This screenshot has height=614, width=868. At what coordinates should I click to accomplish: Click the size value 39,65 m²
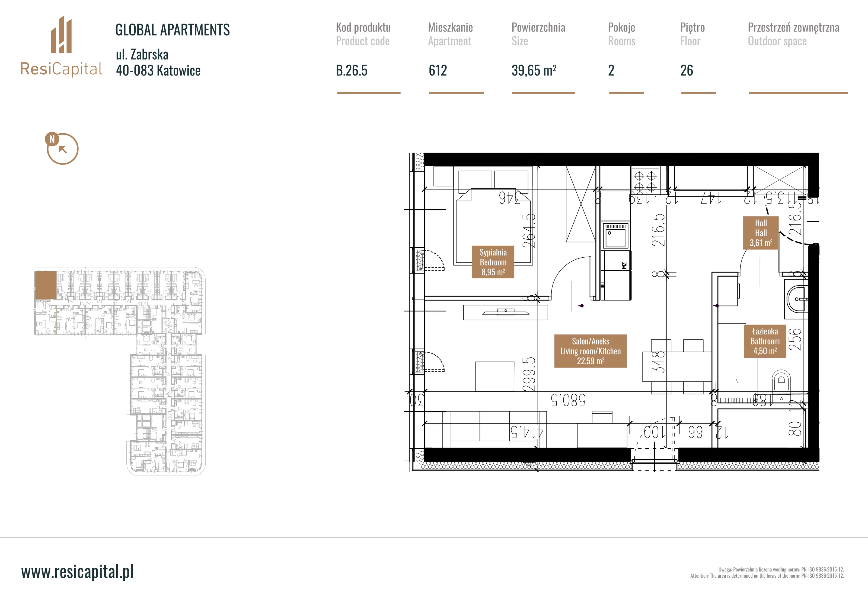coord(534,70)
